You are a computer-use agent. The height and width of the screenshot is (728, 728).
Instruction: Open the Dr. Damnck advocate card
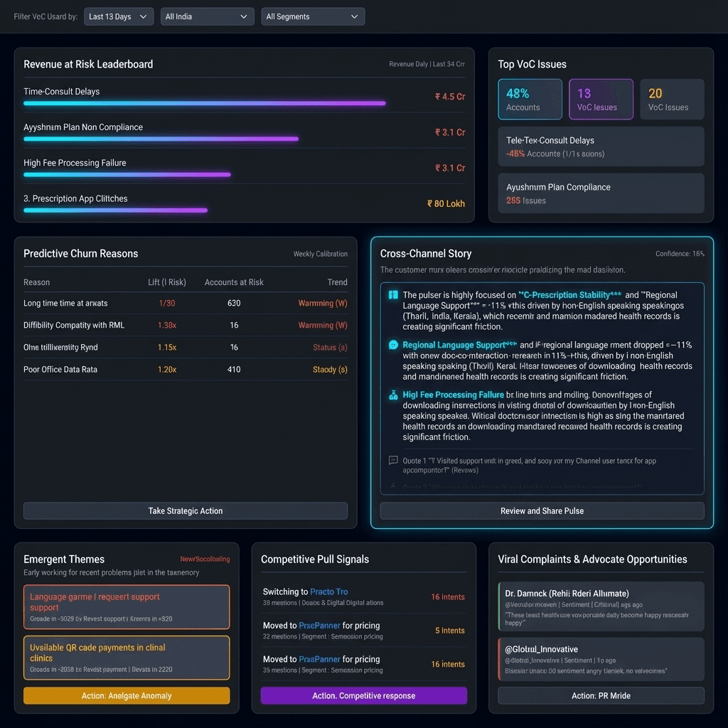(x=601, y=605)
